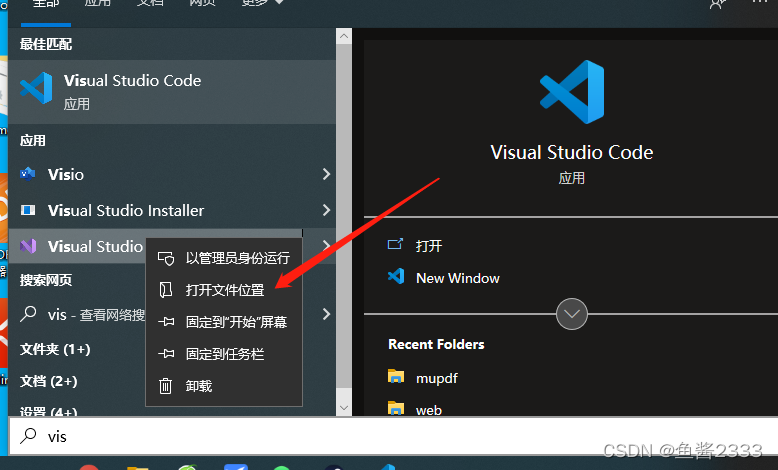Click the magnifier icon in the search box

tap(28, 436)
